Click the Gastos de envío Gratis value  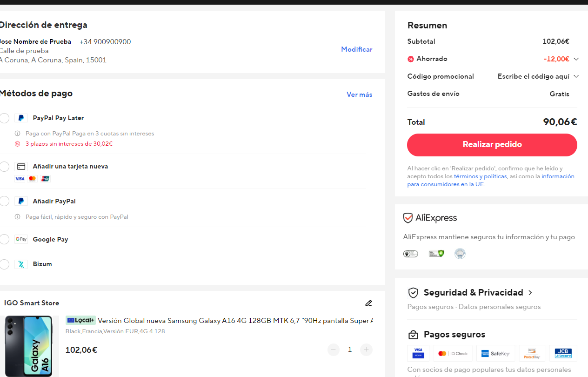[x=559, y=94]
